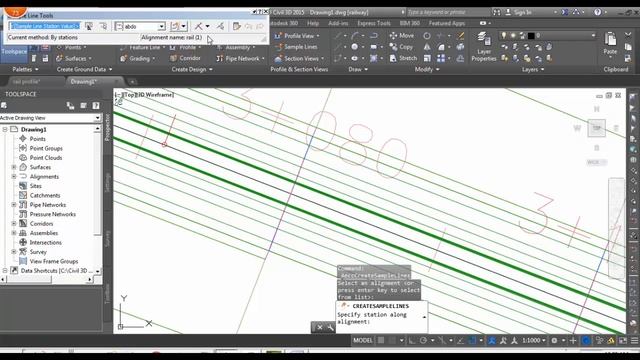Expand the Alignments tree node
640x360 pixels.
[14, 177]
